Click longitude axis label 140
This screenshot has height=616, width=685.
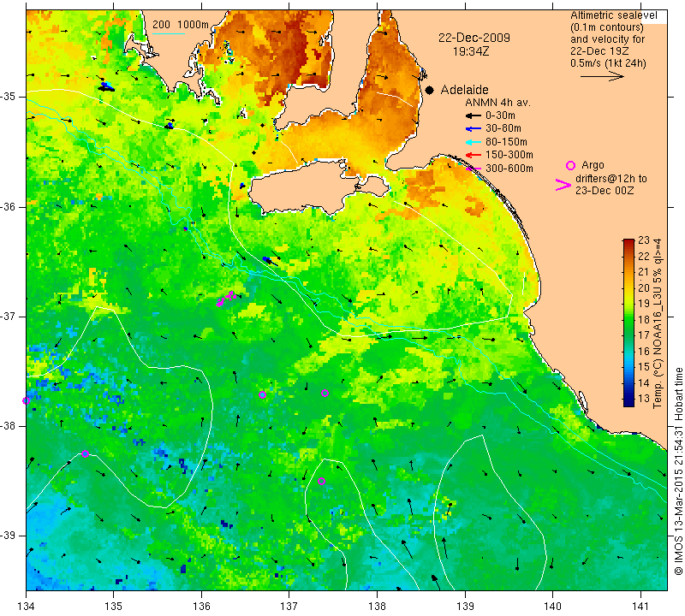click(x=552, y=606)
